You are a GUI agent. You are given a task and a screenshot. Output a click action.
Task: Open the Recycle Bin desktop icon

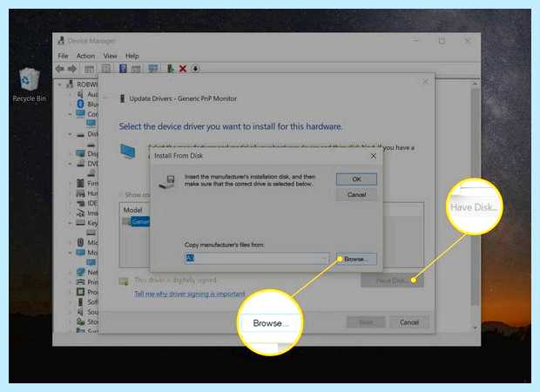[29, 85]
